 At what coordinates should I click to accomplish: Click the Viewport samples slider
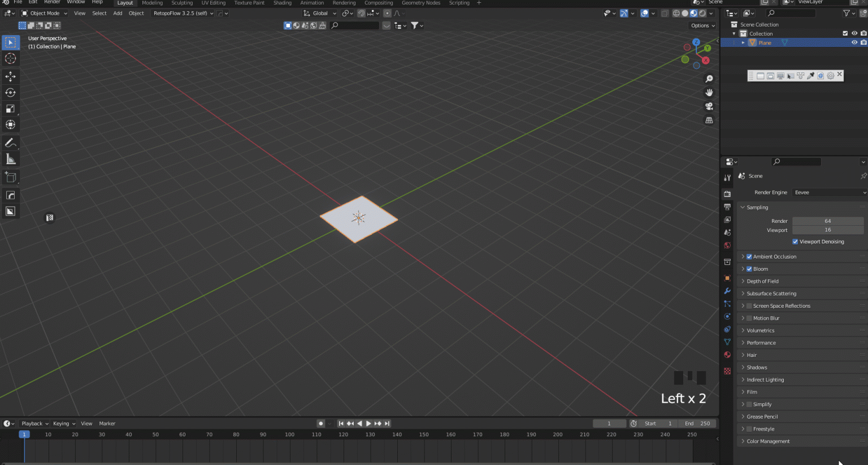coord(827,230)
